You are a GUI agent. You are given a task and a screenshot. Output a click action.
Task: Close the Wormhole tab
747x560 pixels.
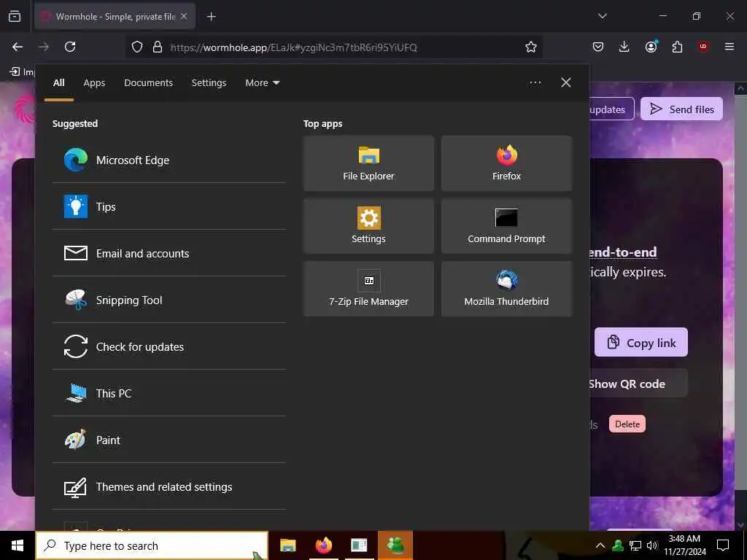pos(184,16)
